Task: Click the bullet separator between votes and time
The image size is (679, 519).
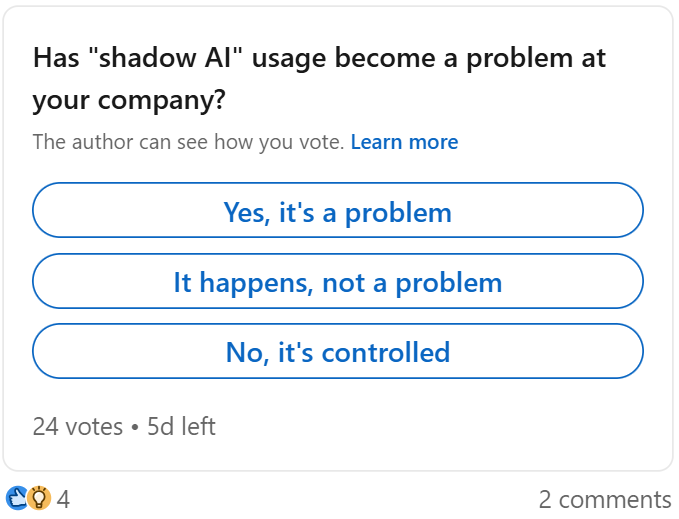Action: 134,427
